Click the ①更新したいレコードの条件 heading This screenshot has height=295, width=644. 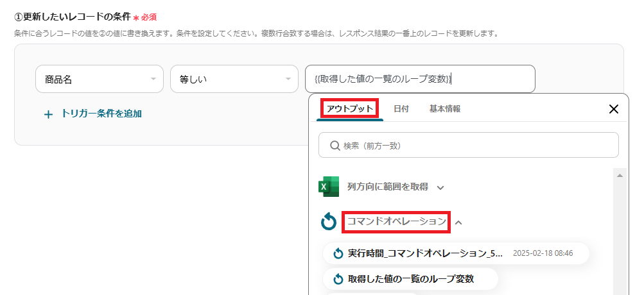73,17
